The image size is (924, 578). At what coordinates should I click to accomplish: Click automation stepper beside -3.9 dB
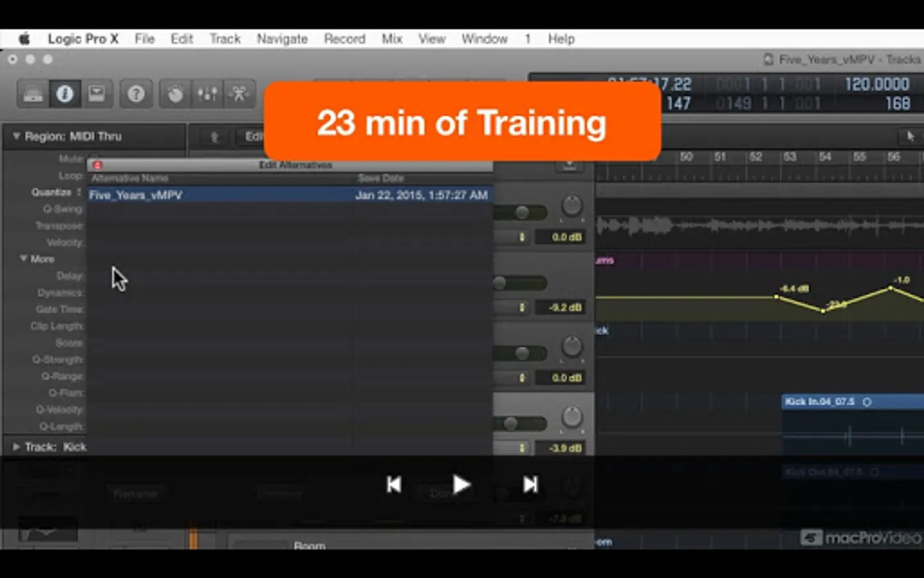click(522, 448)
